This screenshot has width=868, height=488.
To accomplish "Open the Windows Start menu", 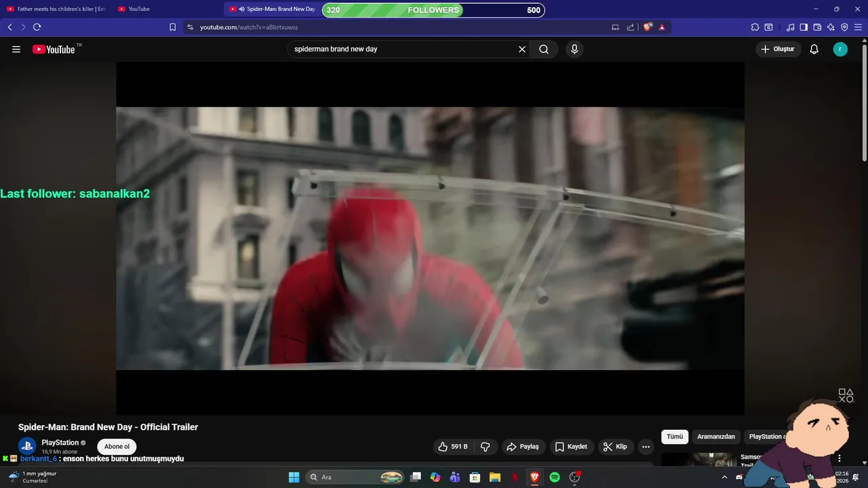I will [x=294, y=477].
